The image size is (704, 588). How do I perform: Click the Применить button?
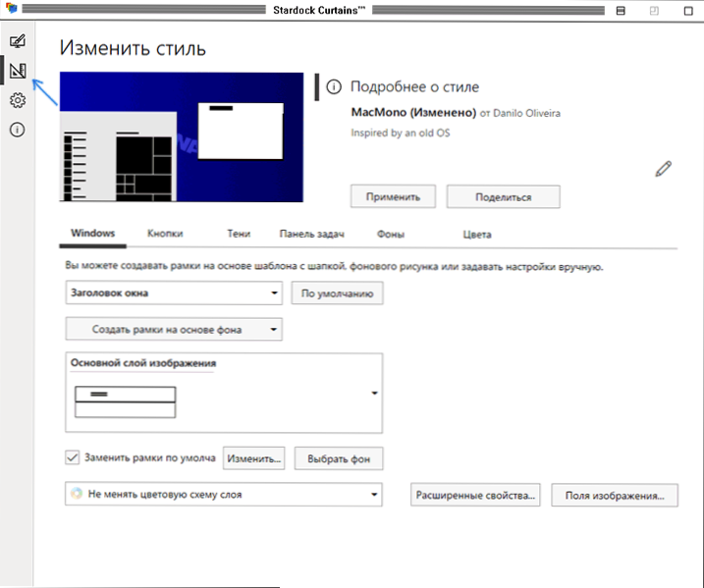click(394, 196)
